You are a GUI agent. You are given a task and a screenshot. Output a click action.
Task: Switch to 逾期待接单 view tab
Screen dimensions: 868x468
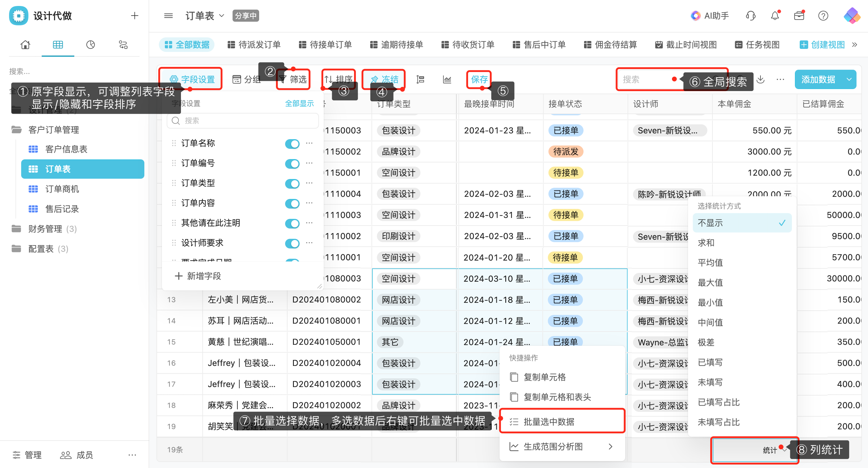[397, 44]
